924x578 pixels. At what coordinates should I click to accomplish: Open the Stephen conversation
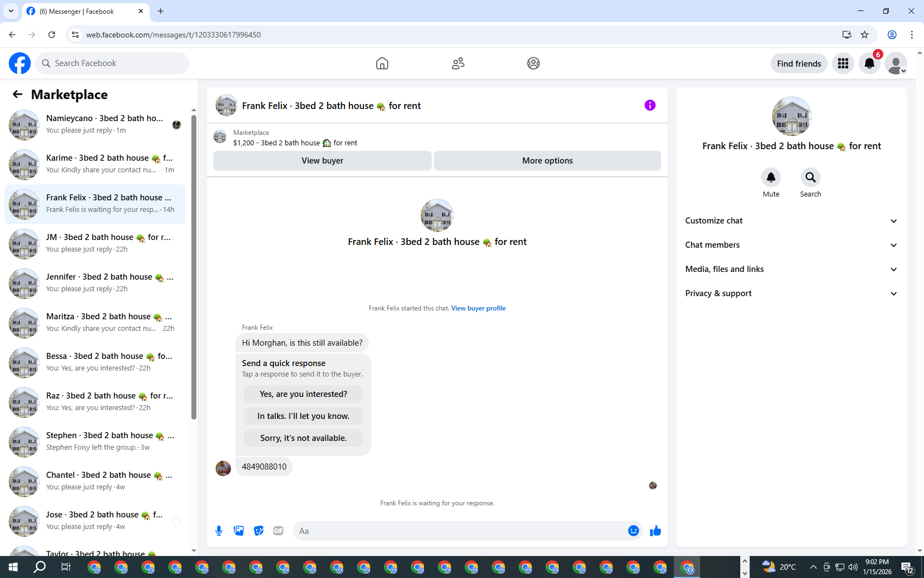pos(95,442)
